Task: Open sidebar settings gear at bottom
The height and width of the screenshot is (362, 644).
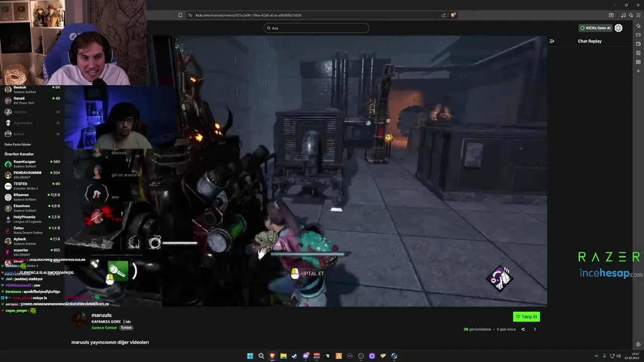Action: click(638, 344)
